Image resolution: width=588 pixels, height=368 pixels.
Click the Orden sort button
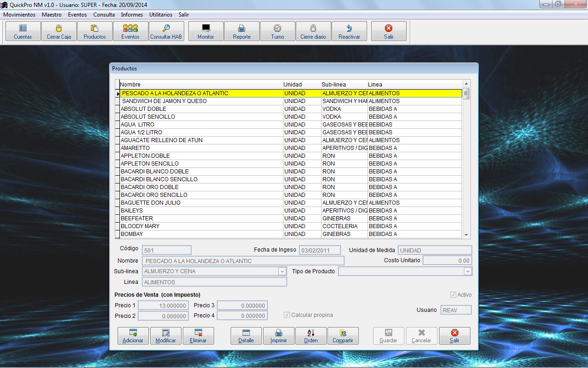pos(311,336)
